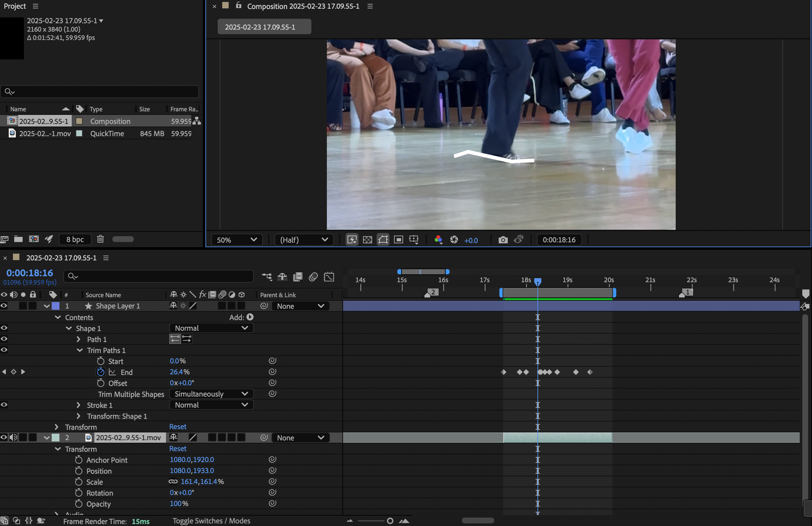Open the Project panel menu
The height and width of the screenshot is (526, 812).
(x=36, y=6)
